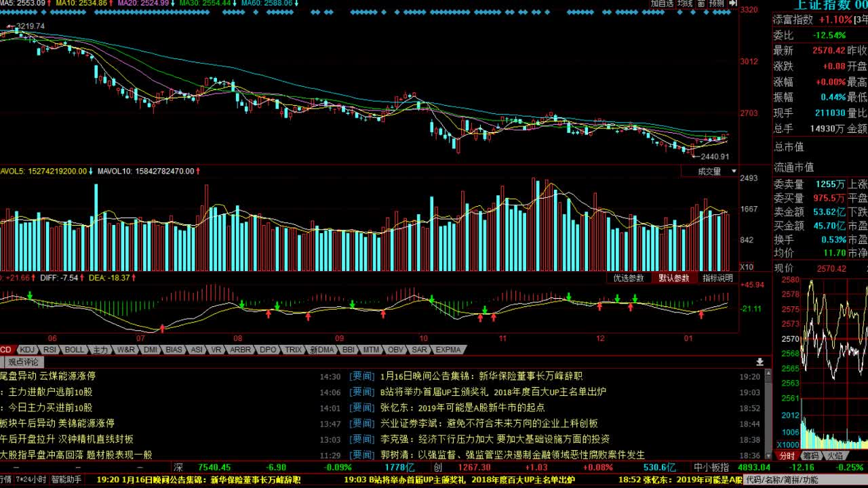868x488 pixels.
Task: Open 指标说明 indicator description
Action: tap(717, 278)
